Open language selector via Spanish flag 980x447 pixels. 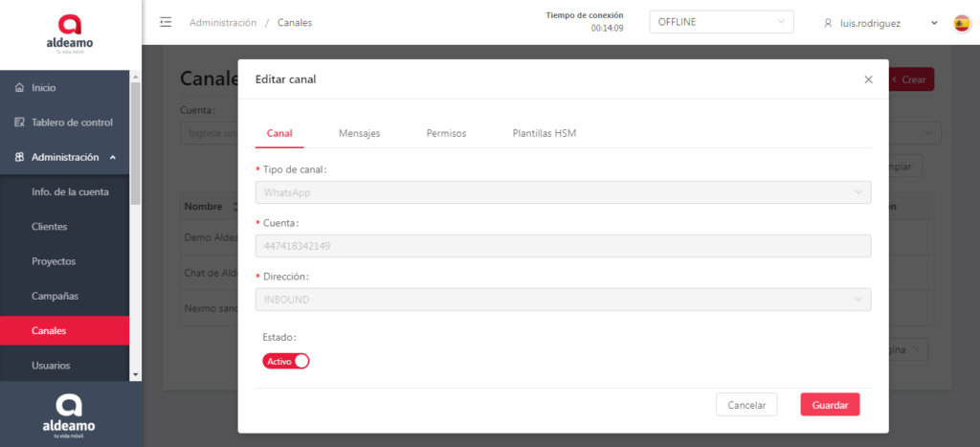962,23
